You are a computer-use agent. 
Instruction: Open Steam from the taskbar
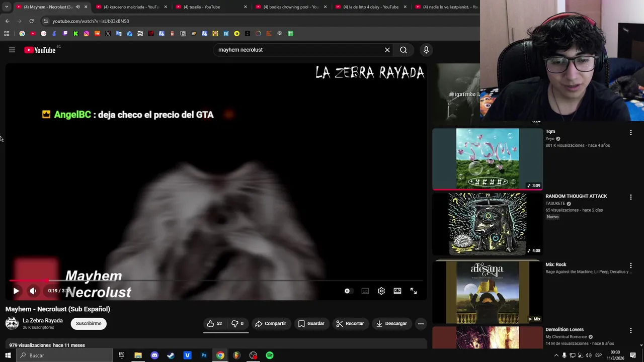tap(171, 355)
